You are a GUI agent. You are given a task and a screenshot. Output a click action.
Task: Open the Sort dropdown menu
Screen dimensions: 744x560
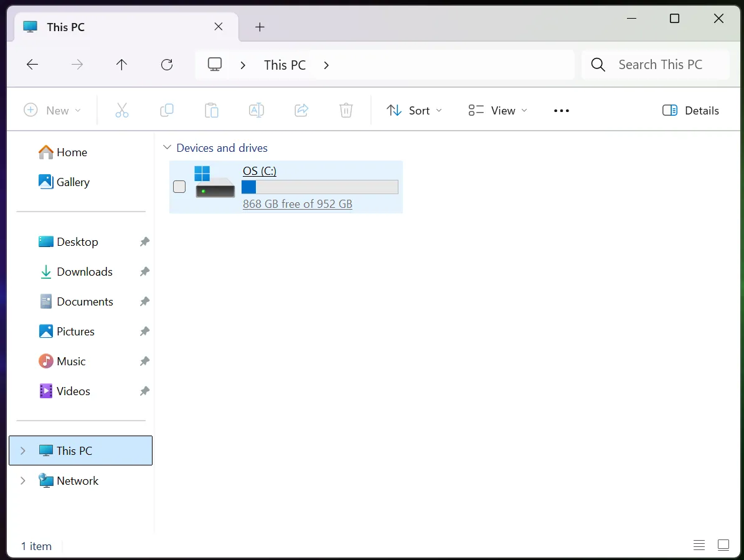pyautogui.click(x=414, y=111)
